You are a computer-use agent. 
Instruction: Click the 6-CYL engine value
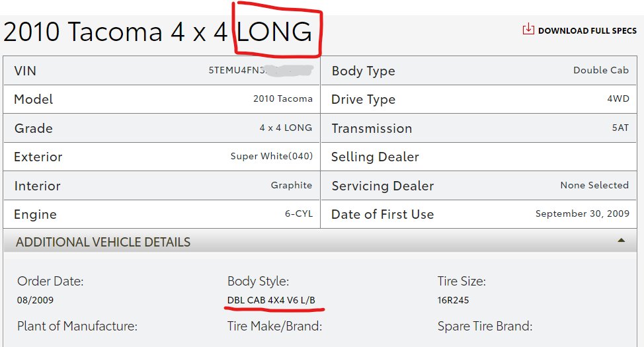tap(299, 213)
